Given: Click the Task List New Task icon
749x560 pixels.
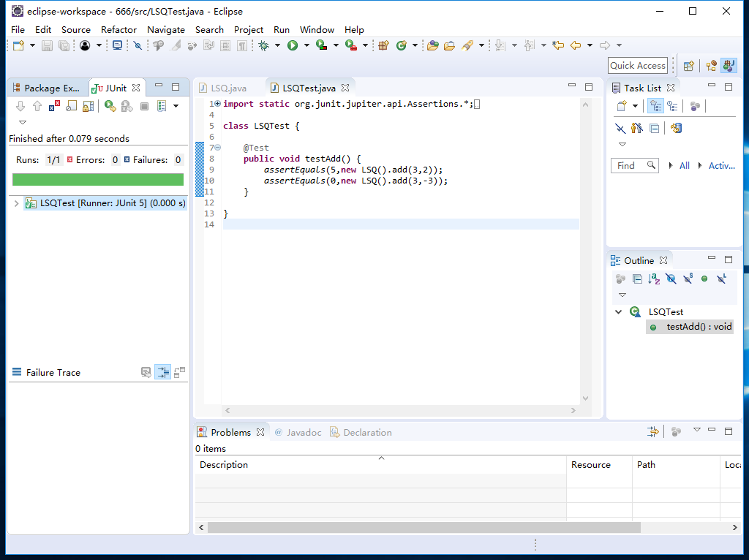Looking at the screenshot, I should (622, 106).
